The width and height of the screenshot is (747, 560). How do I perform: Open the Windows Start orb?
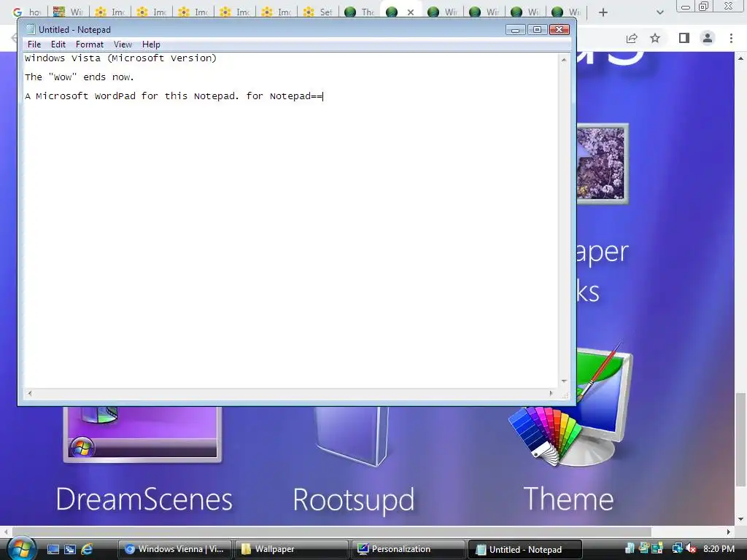point(21,548)
